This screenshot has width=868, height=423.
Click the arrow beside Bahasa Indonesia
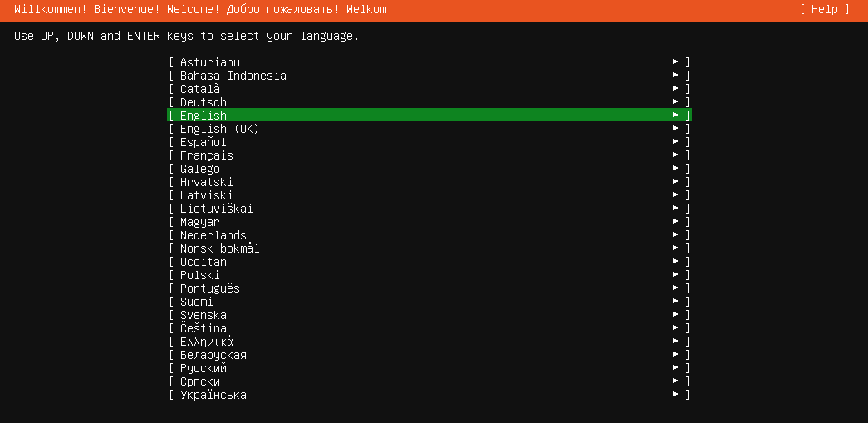(676, 76)
